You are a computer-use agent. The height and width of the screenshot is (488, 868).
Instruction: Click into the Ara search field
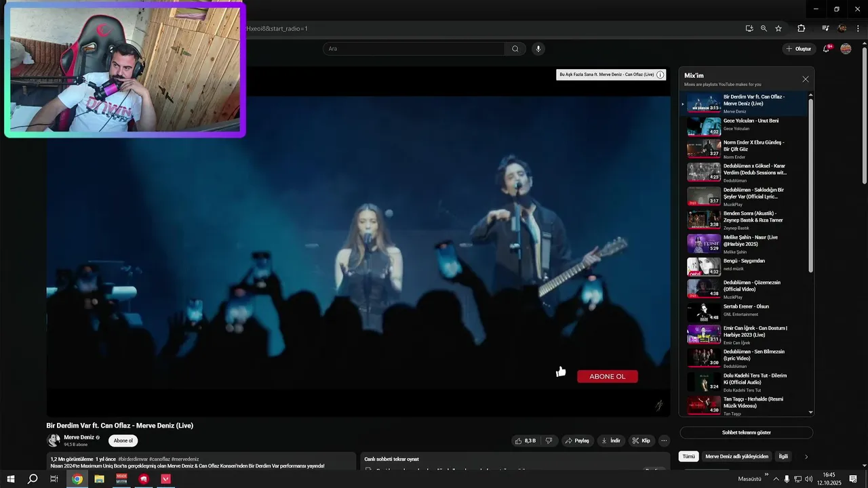click(414, 49)
